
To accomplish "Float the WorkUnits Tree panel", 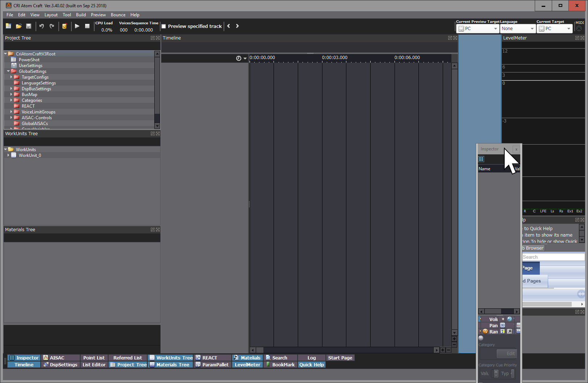I will (153, 133).
